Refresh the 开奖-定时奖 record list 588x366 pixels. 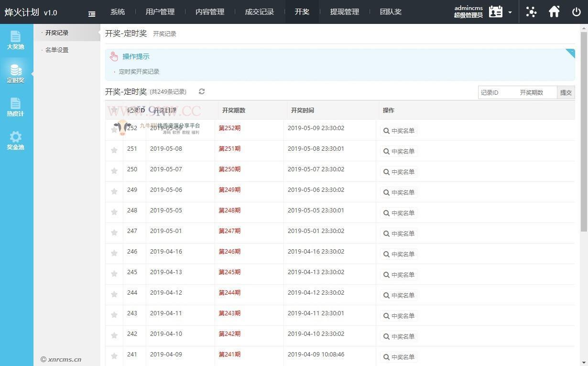click(201, 91)
